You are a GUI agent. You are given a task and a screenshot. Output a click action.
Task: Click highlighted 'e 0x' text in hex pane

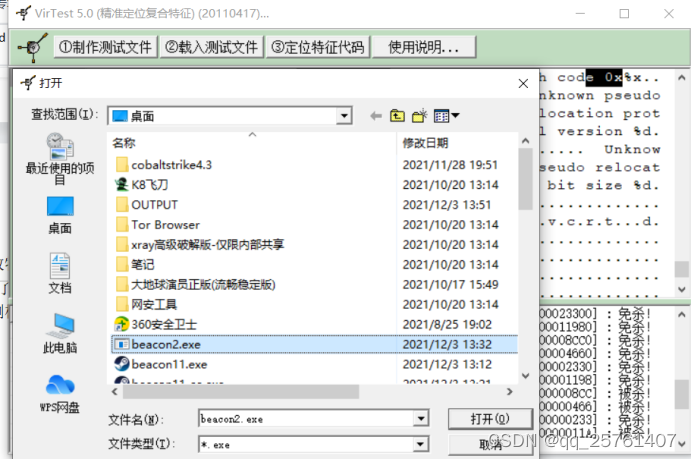click(604, 78)
